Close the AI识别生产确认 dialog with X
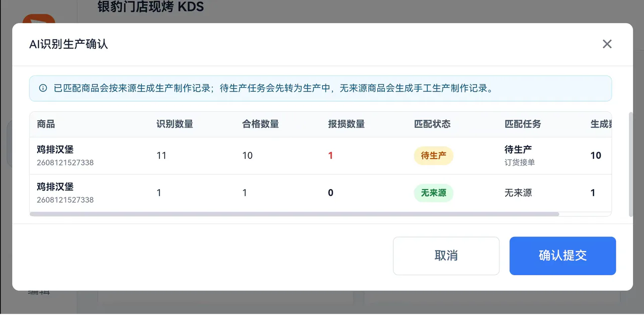 607,44
